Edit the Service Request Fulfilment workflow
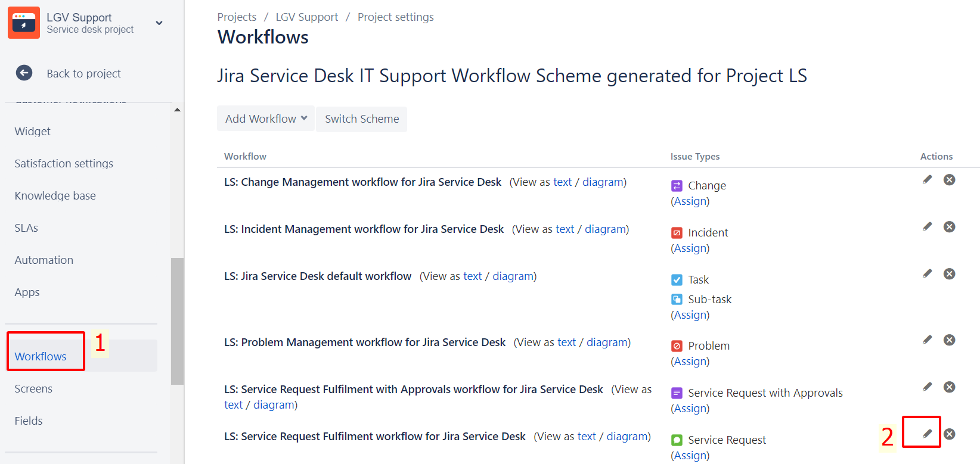The width and height of the screenshot is (980, 464). coord(927,434)
